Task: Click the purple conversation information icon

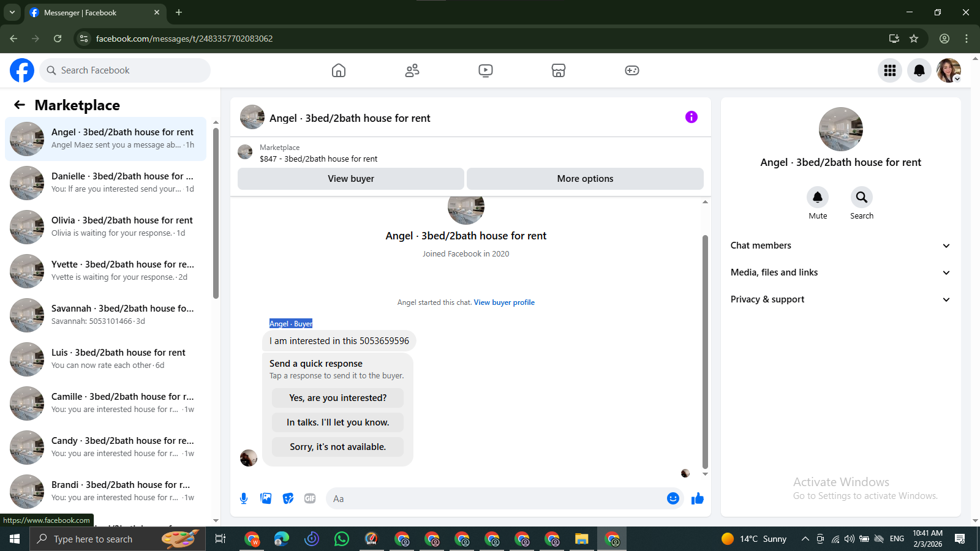Action: tap(692, 117)
